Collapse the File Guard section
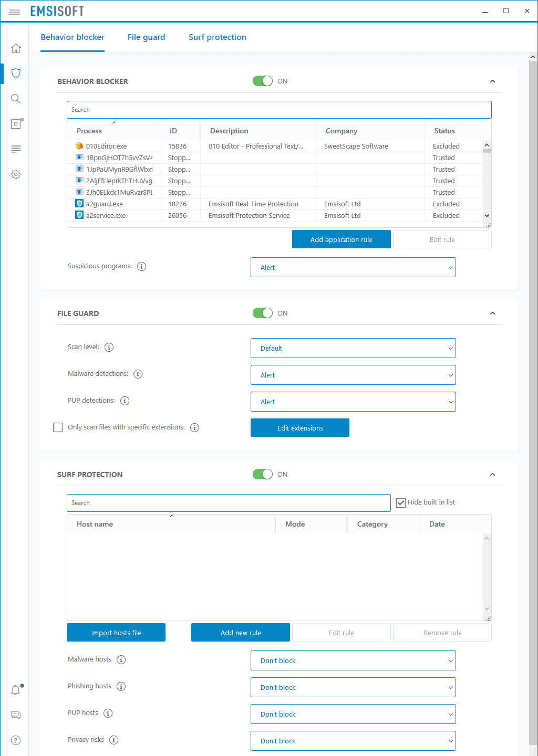Screen dimensions: 538x756 492,313
